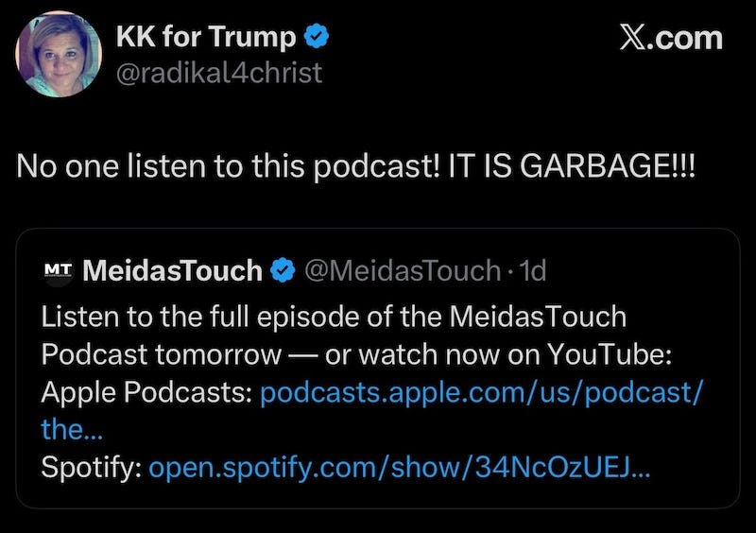
Task: Click the 1d timestamp
Action: point(533,270)
